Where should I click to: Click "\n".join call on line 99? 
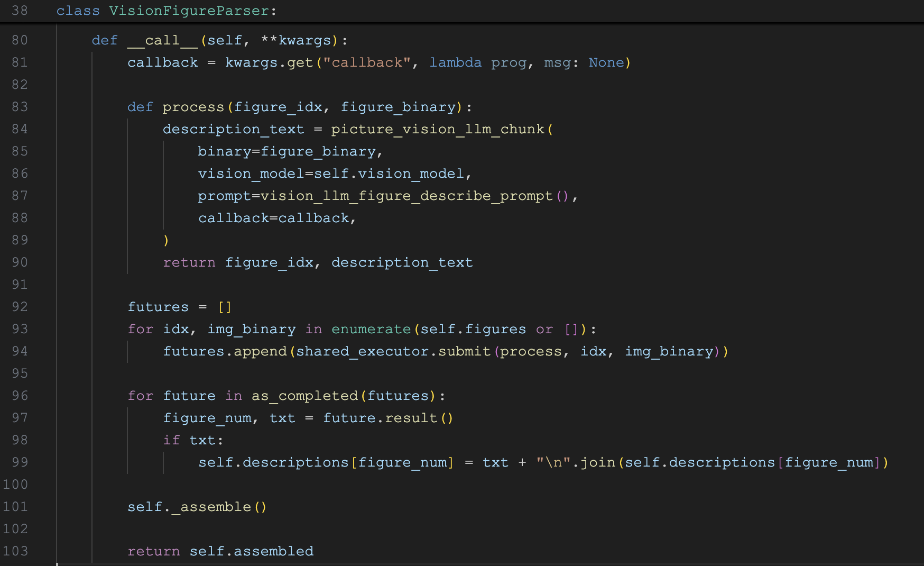576,462
